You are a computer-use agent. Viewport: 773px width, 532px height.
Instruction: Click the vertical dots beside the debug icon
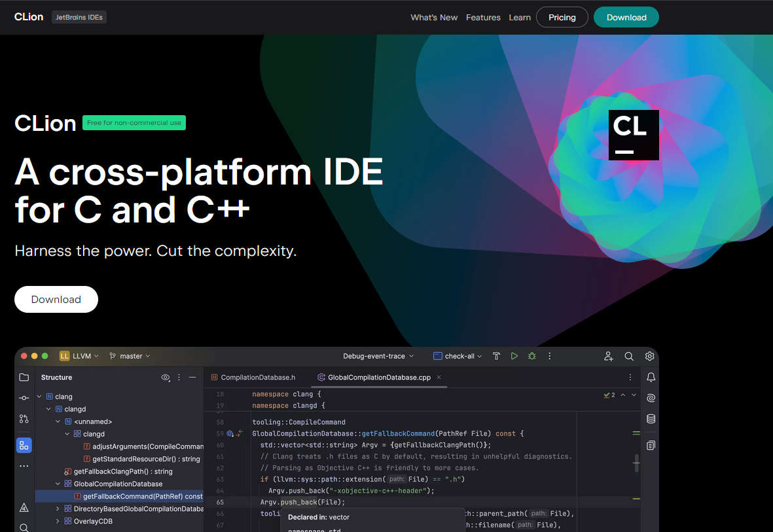pyautogui.click(x=550, y=356)
